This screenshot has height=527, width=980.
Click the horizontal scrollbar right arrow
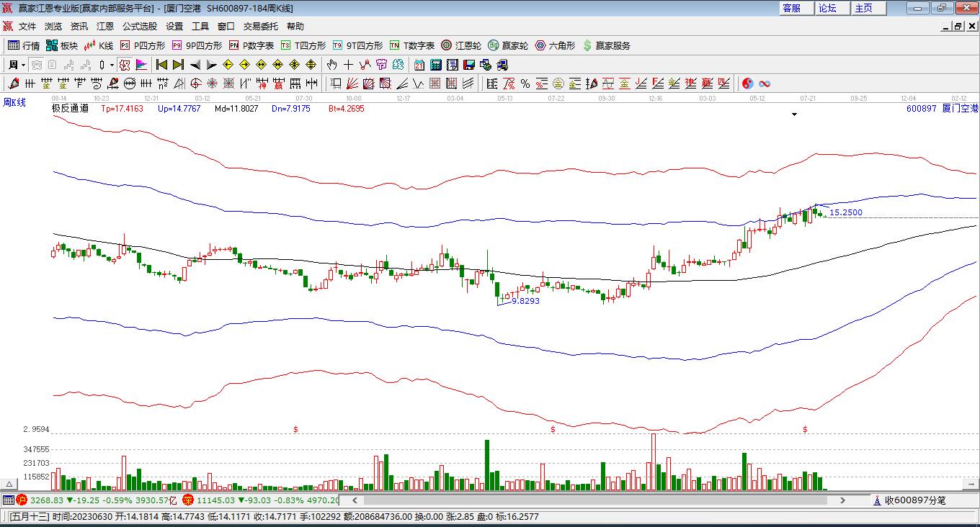pos(842,500)
